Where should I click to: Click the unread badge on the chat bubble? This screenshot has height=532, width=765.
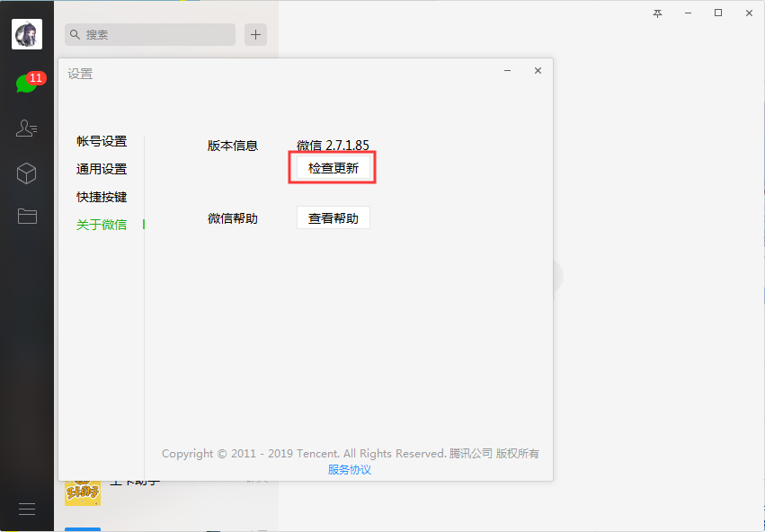click(36, 78)
